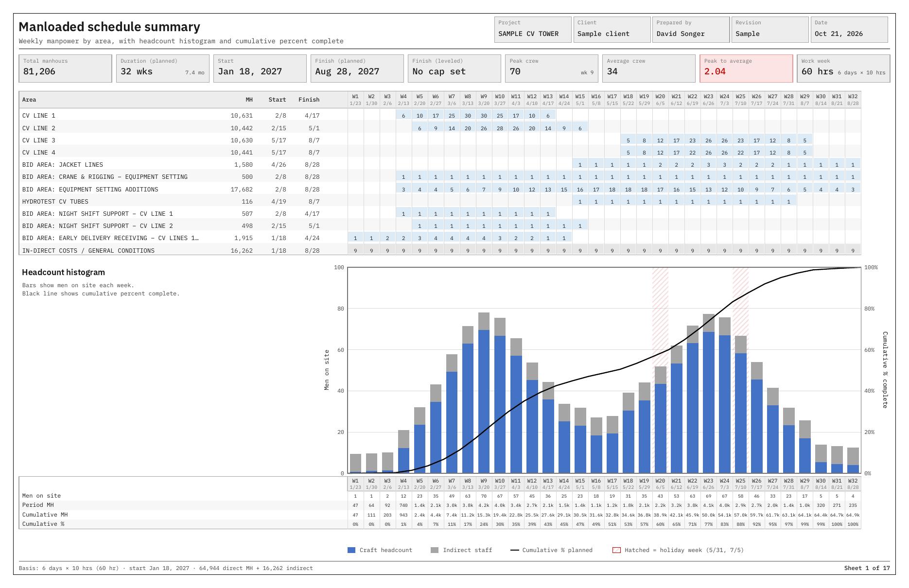Screen dimensions: 909x588
Task: Select the Revision field in the header
Action: pos(770,30)
